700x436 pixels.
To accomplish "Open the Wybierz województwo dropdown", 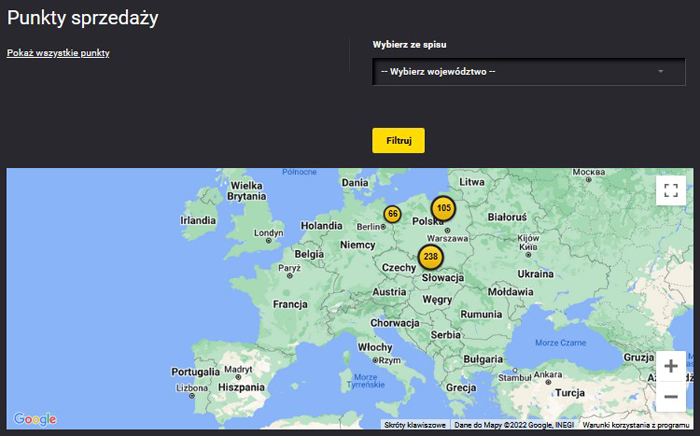I will [522, 72].
